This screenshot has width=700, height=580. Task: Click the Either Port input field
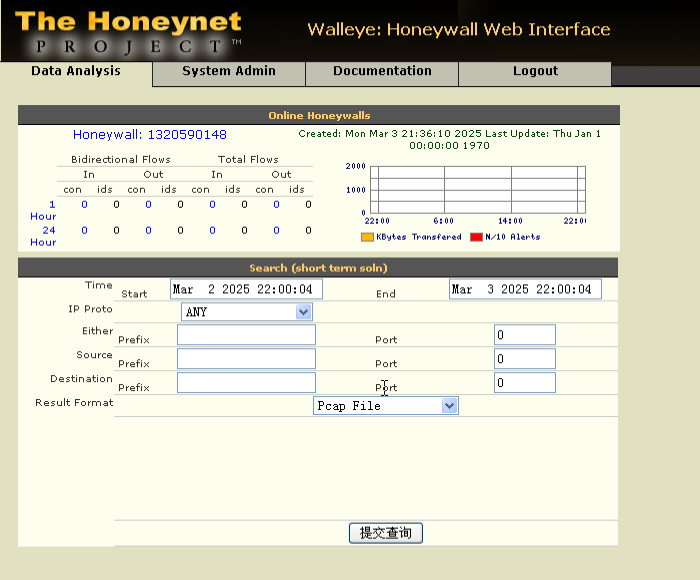click(525, 335)
